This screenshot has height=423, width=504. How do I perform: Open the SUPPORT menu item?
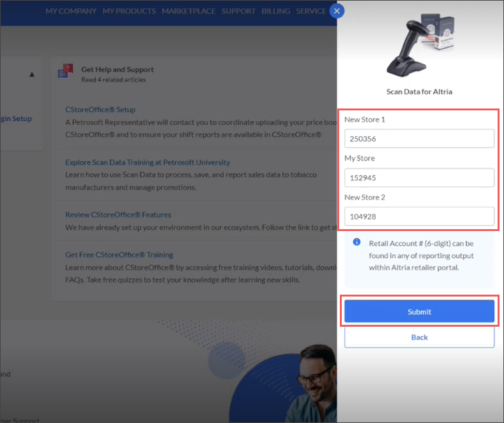point(239,11)
